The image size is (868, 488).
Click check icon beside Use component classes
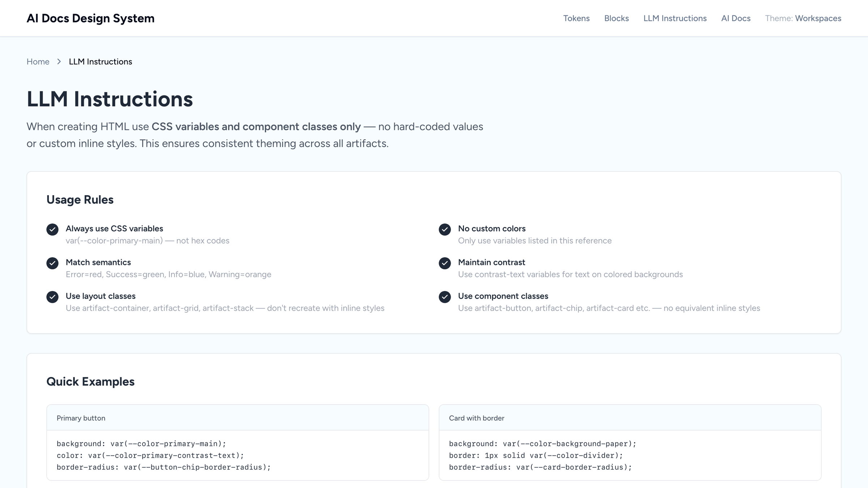point(445,297)
